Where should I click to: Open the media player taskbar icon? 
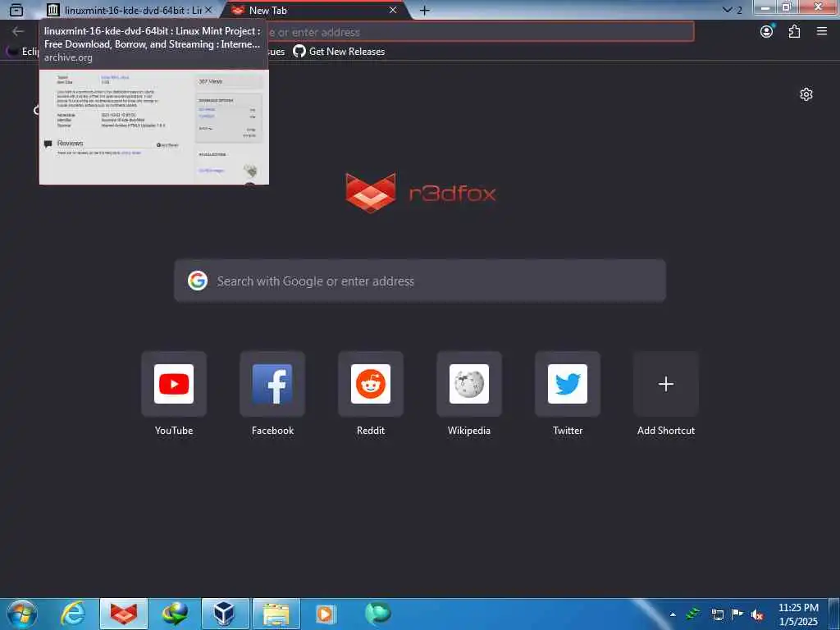[326, 614]
